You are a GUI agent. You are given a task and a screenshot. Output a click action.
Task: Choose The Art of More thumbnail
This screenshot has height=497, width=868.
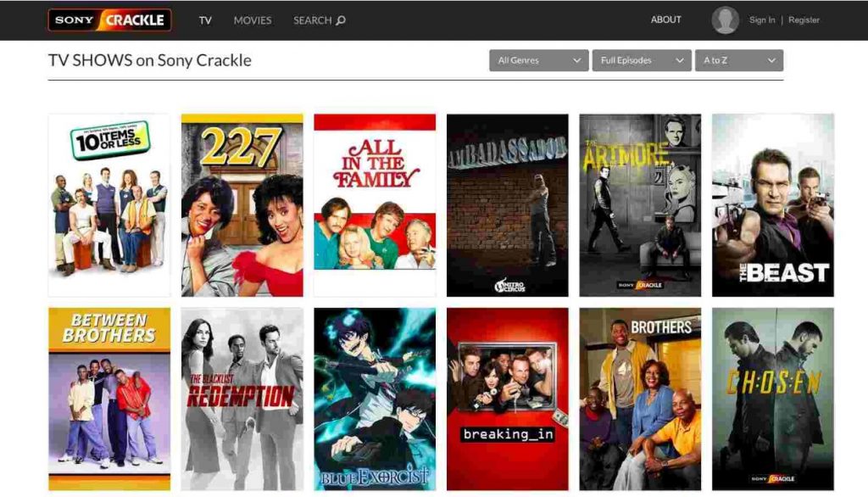pyautogui.click(x=640, y=205)
